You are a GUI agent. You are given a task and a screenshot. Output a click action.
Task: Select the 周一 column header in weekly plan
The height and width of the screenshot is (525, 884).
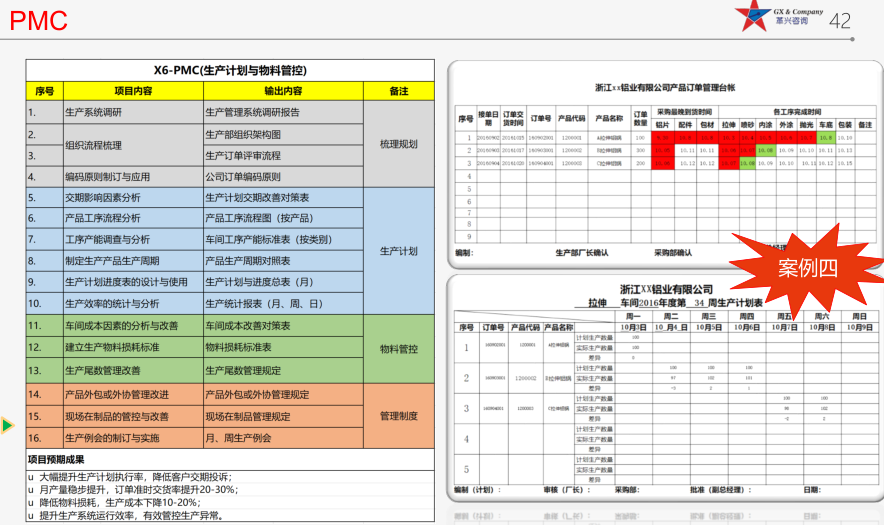633,316
